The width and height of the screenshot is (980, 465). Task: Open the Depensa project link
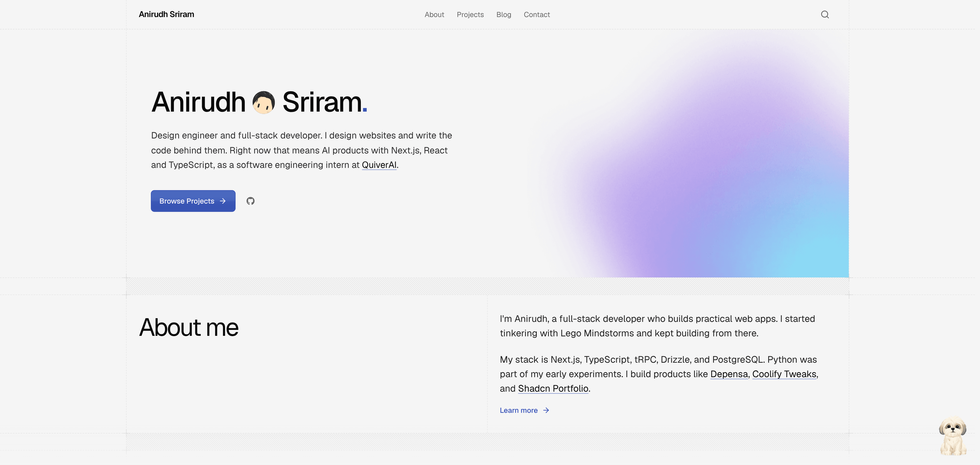tap(729, 374)
